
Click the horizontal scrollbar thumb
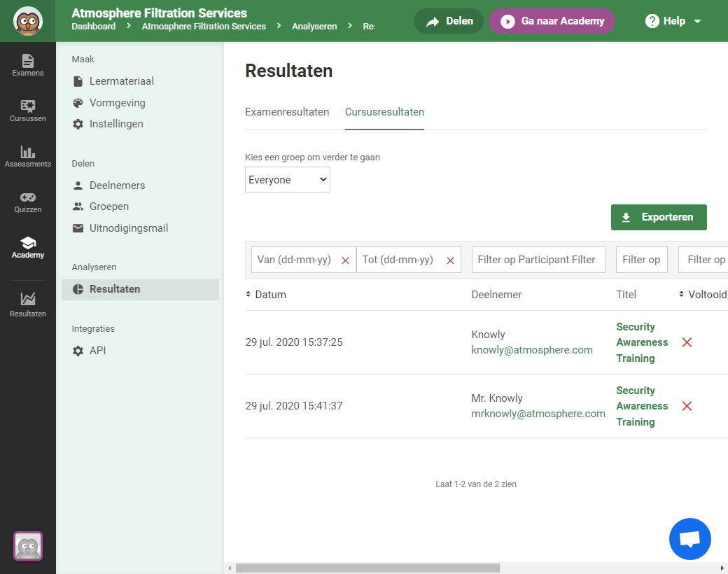367,568
